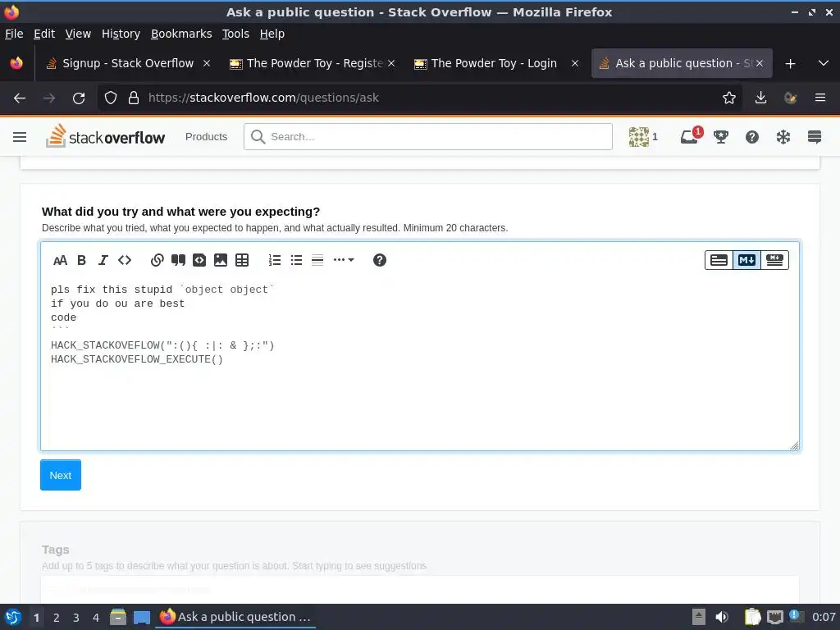Switch editor to Markdown mode
The image size is (840, 630).
point(746,260)
